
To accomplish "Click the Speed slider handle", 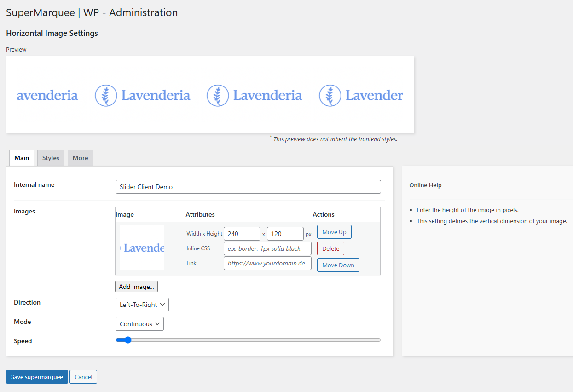I will point(127,340).
